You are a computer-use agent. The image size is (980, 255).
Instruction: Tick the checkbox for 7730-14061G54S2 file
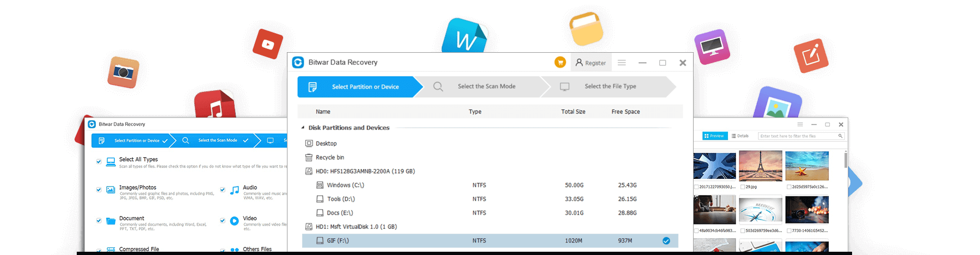pos(789,231)
